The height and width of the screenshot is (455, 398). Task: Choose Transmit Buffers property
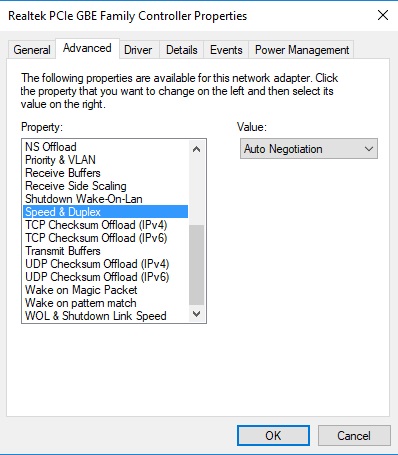pos(105,251)
